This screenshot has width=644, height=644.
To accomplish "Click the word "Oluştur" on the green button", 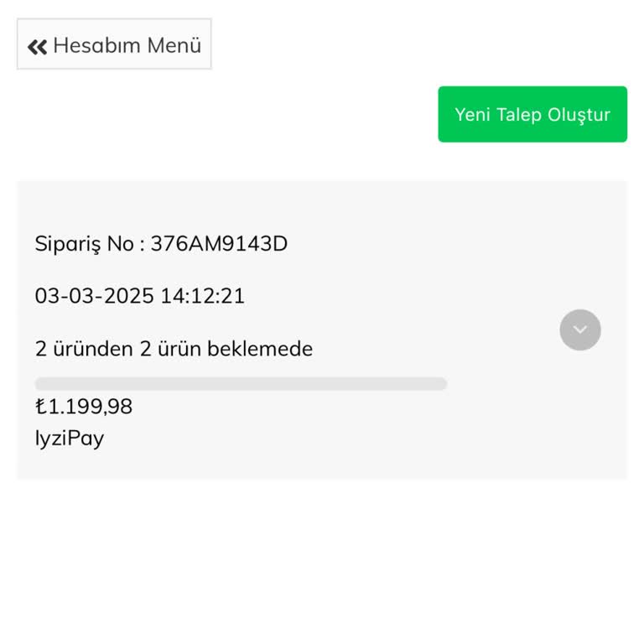I will [579, 115].
